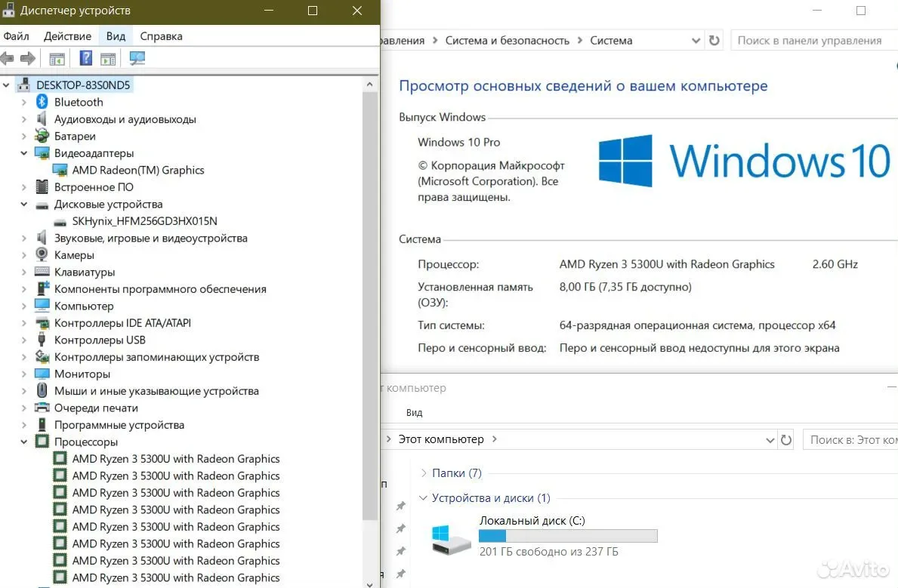Select the first AMD Ryzen 3 5300U processor entry
Viewport: 898px width, 588px height.
click(x=176, y=459)
